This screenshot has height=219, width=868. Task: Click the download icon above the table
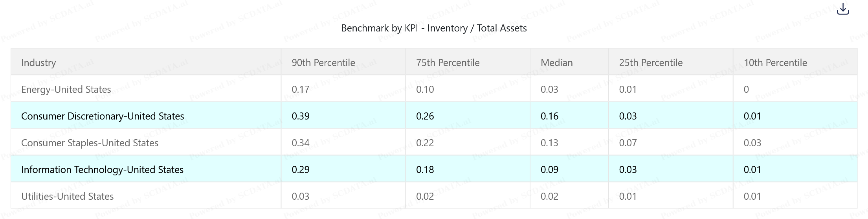coord(843,9)
